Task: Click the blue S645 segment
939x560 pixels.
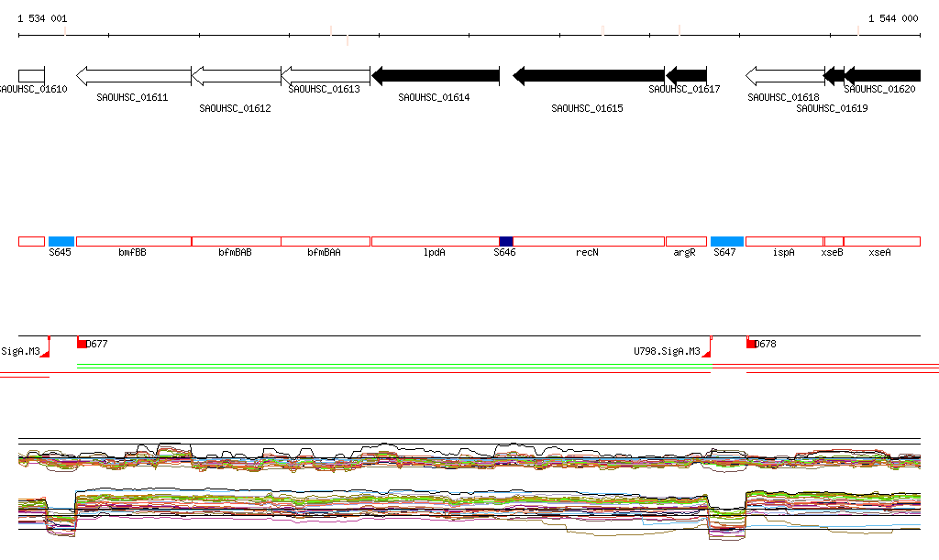Action: coord(61,242)
